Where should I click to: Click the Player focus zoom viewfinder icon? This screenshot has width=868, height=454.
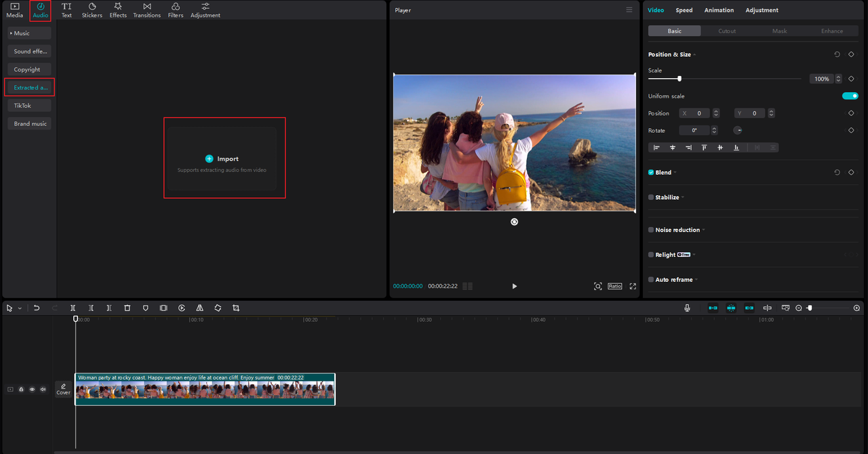597,286
